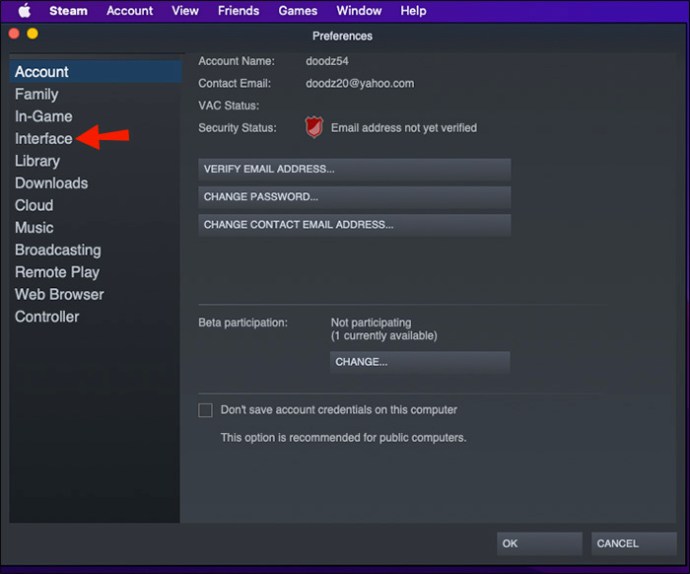Open the Help menu
690x574 pixels.
coord(413,11)
